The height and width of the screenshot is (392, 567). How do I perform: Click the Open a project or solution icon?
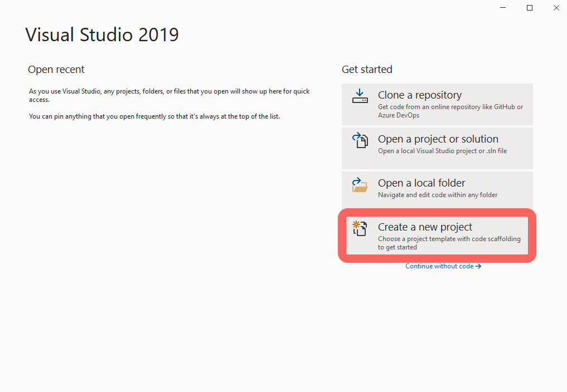pos(360,140)
